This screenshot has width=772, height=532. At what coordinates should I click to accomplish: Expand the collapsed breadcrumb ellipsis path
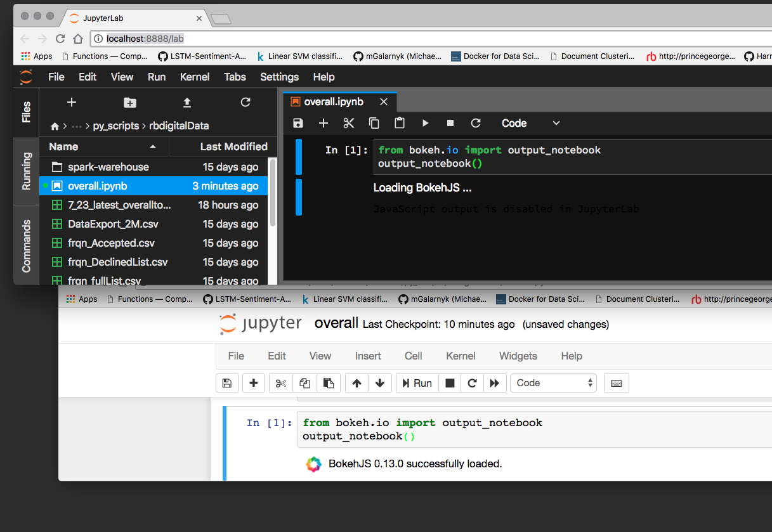(x=76, y=126)
